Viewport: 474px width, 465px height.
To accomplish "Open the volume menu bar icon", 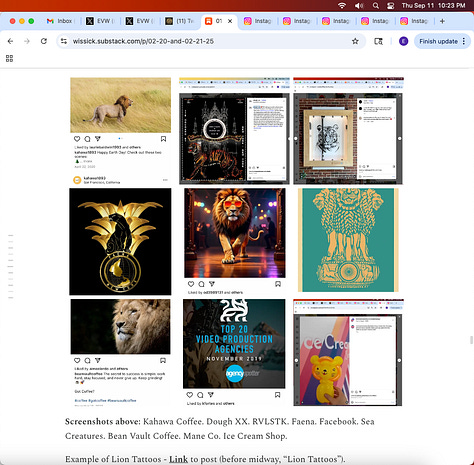I will point(359,6).
